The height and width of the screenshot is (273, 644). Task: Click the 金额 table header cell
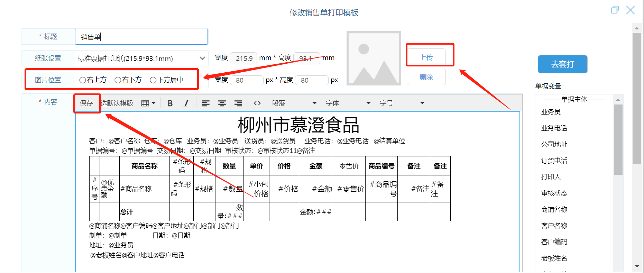point(316,166)
